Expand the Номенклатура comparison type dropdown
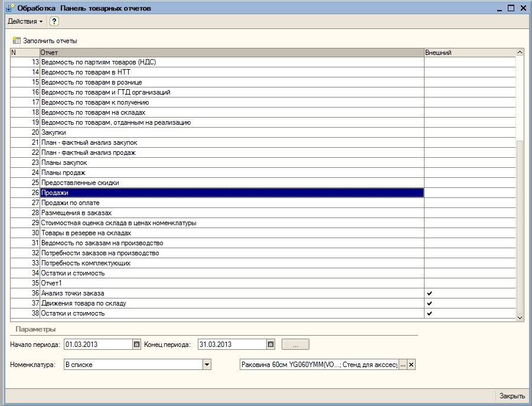The height and width of the screenshot is (406, 532). (207, 365)
